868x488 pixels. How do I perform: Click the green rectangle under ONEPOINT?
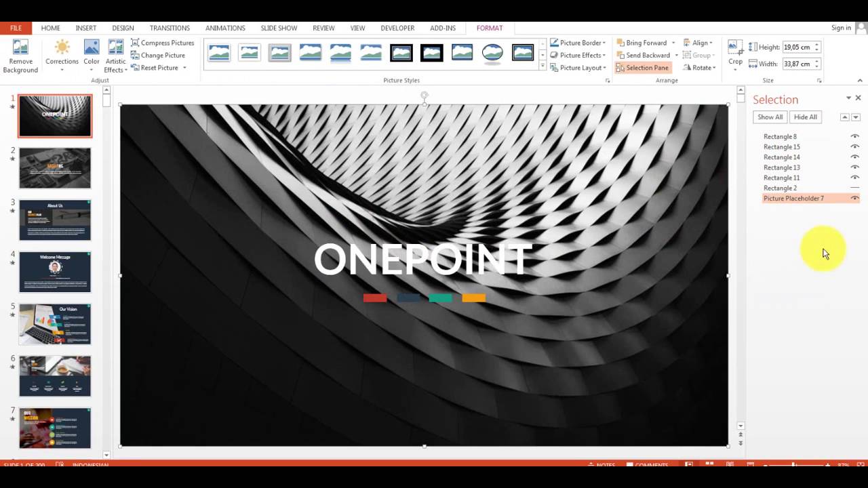tap(440, 298)
